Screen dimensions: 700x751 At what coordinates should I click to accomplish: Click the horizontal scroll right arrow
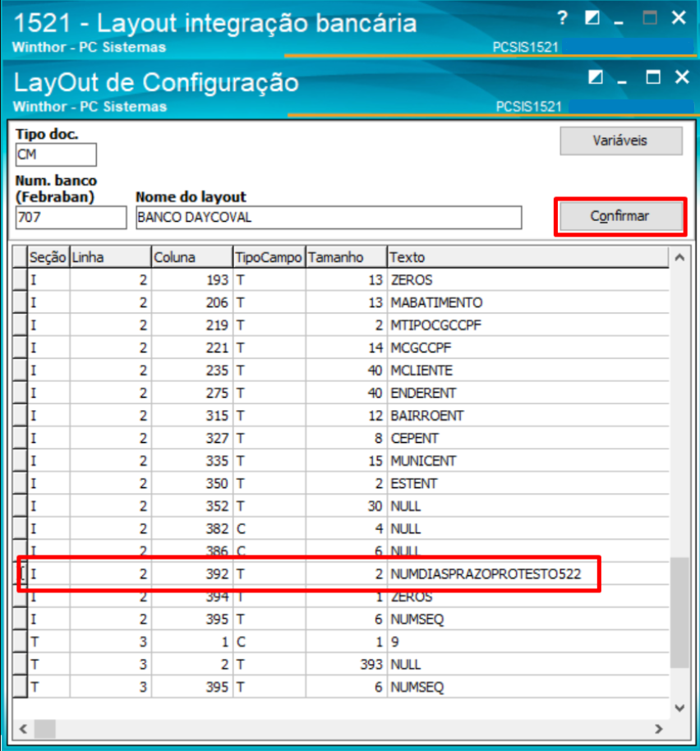[659, 729]
